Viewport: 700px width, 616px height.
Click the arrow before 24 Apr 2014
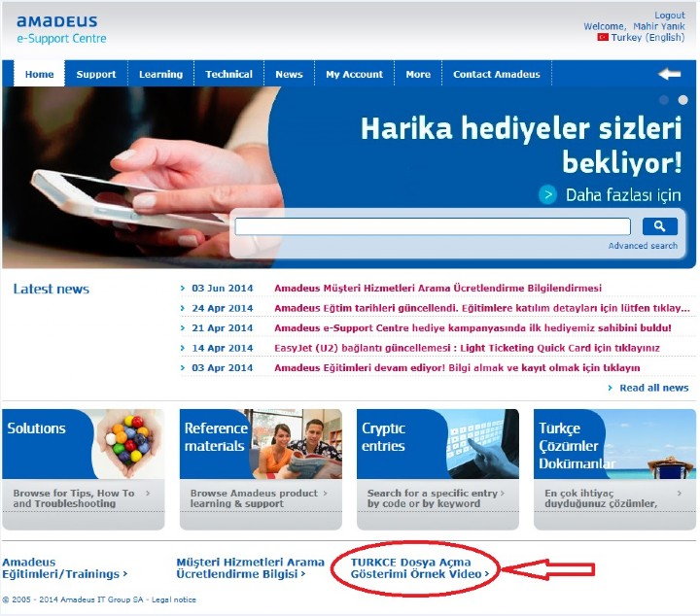pos(183,308)
